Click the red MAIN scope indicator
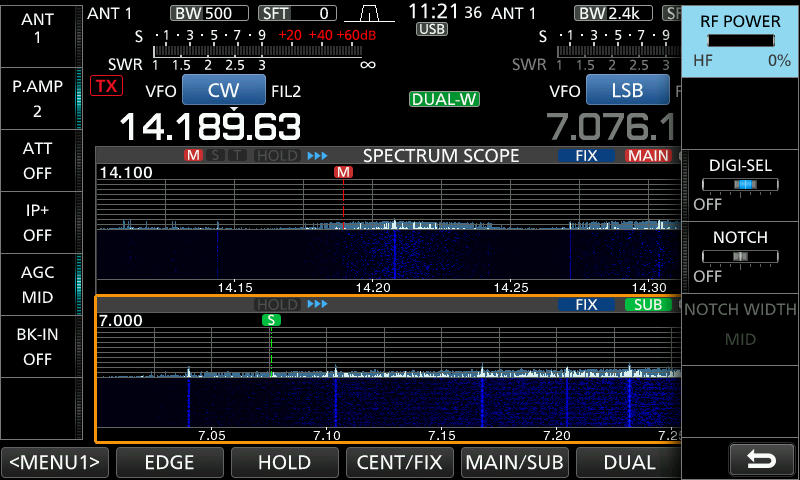Viewport: 800px width, 480px height. click(x=648, y=156)
